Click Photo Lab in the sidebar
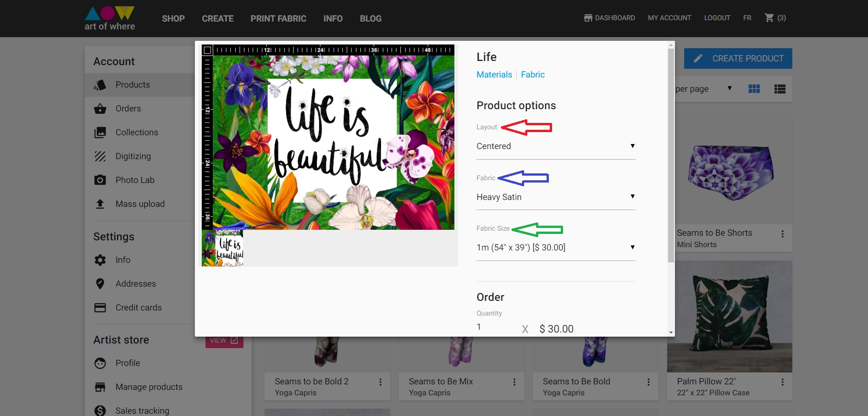This screenshot has height=416, width=868. coord(135,180)
